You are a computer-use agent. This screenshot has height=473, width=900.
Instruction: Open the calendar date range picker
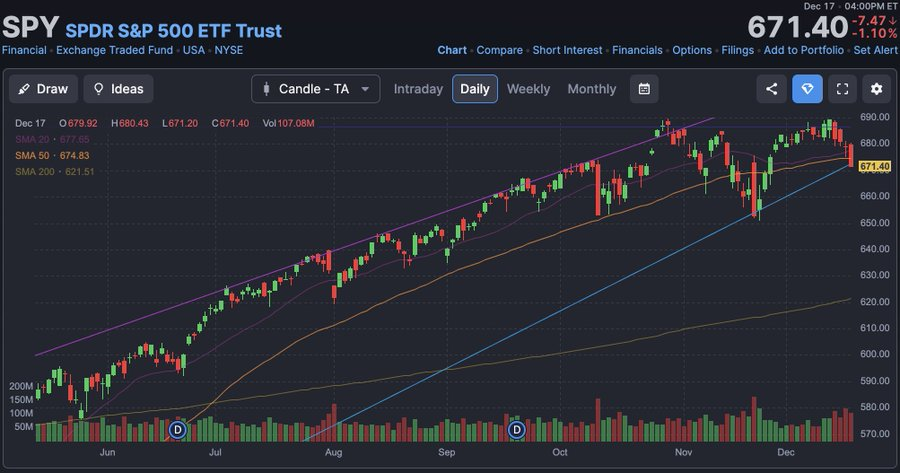(x=645, y=89)
